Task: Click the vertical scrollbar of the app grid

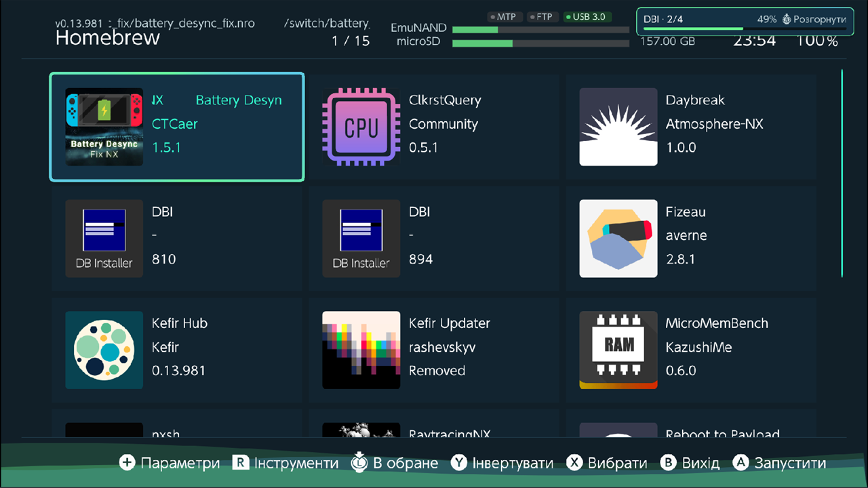Action: 842,173
